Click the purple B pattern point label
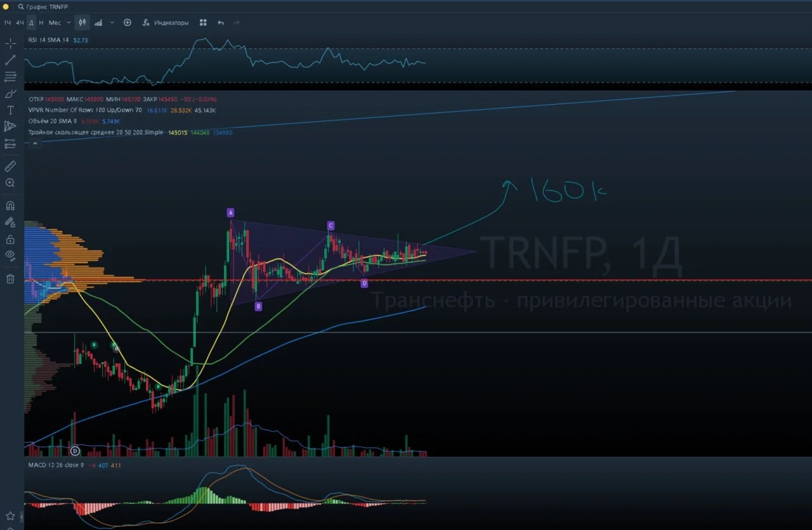Image resolution: width=812 pixels, height=530 pixels. tap(258, 306)
